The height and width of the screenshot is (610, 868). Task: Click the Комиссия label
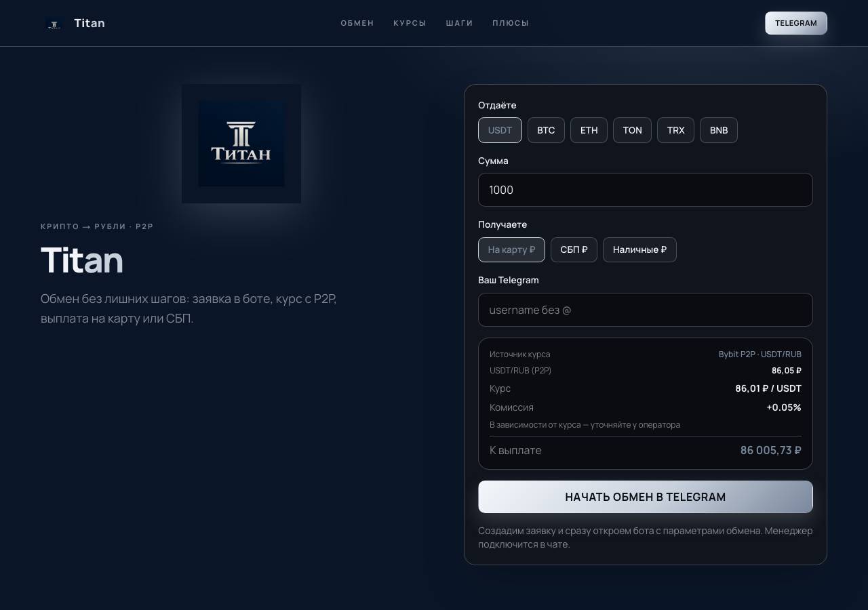point(511,407)
